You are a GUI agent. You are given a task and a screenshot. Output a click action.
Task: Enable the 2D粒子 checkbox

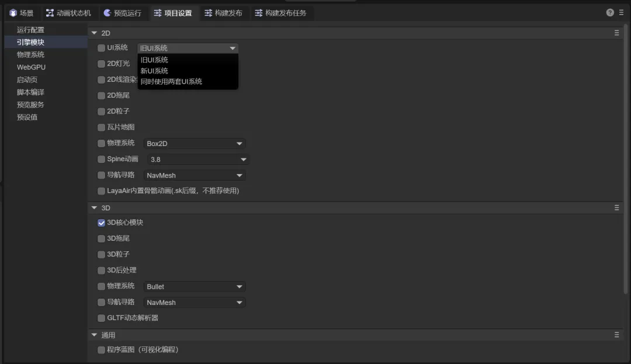click(102, 112)
